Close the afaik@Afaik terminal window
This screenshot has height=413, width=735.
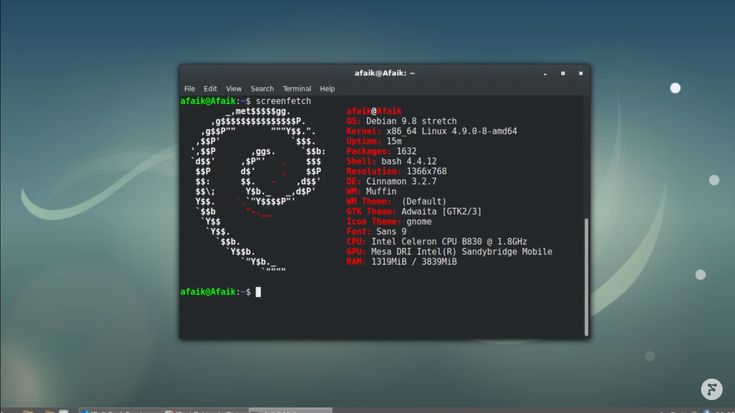tap(579, 73)
